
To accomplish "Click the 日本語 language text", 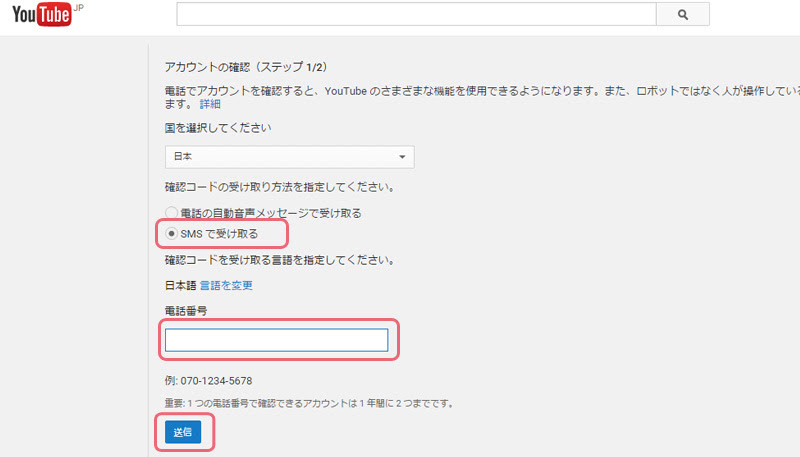I will 180,286.
